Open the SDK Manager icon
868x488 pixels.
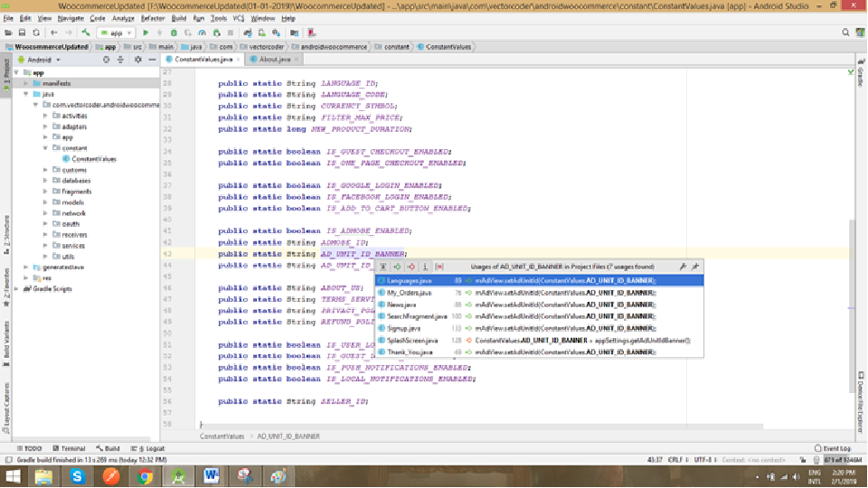pyautogui.click(x=277, y=33)
